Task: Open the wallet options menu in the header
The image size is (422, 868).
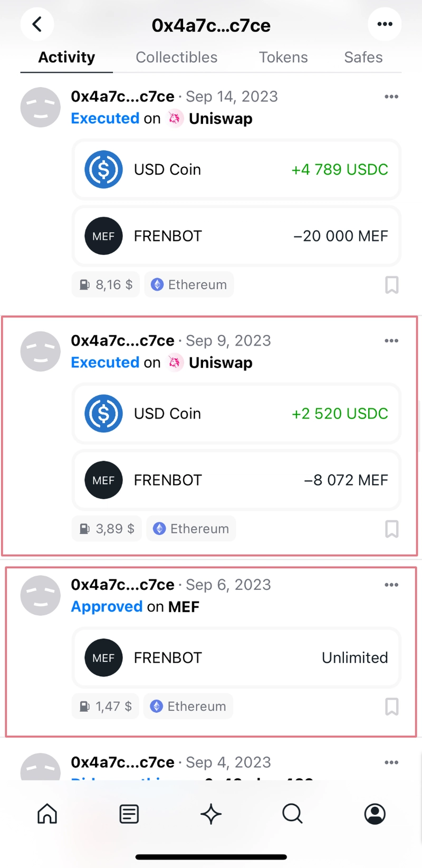Action: [385, 24]
